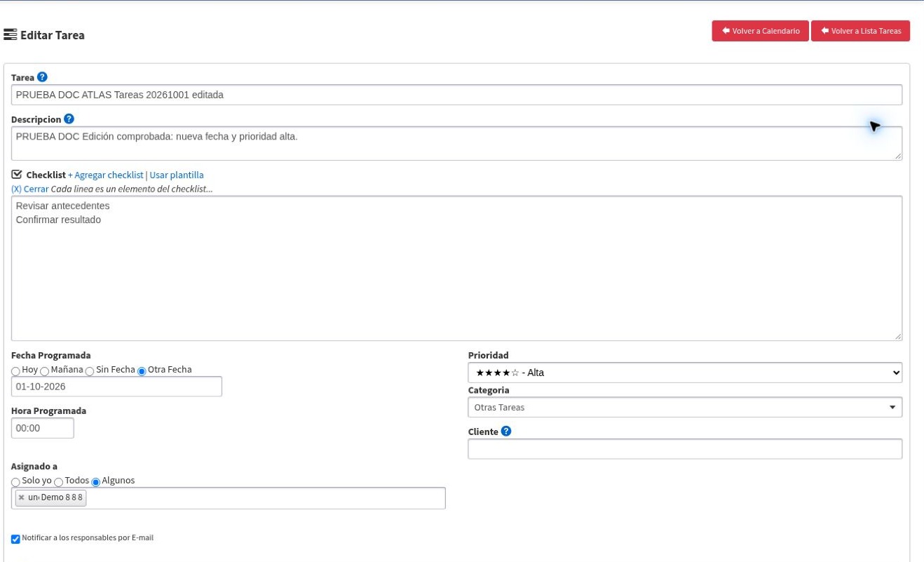Click the + Agregar checklist link
The image size is (924, 562).
106,175
